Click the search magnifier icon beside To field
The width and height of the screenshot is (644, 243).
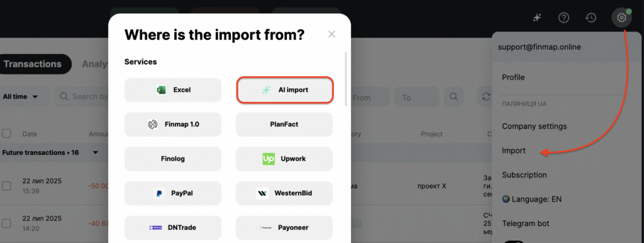point(453,96)
